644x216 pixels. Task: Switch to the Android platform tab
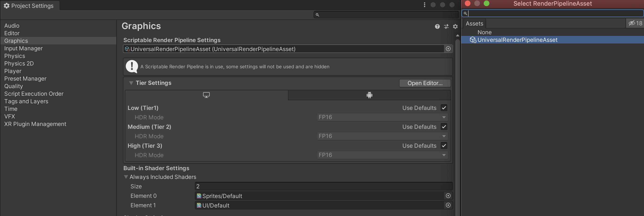pyautogui.click(x=370, y=95)
